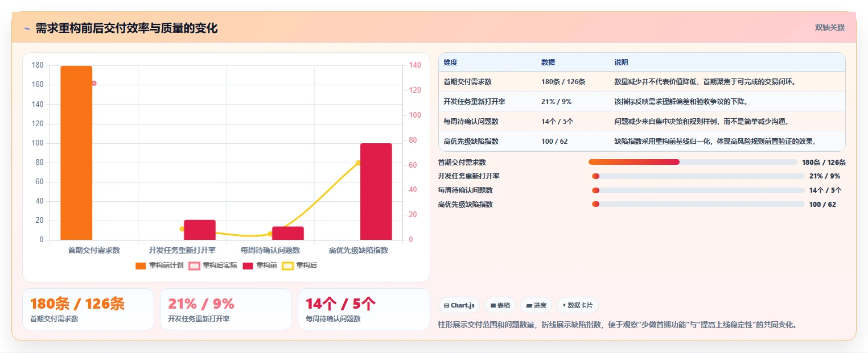This screenshot has width=868, height=353.
Task: Click the chart title 需求重构前后交付效率与质量的变化
Action: click(x=126, y=28)
